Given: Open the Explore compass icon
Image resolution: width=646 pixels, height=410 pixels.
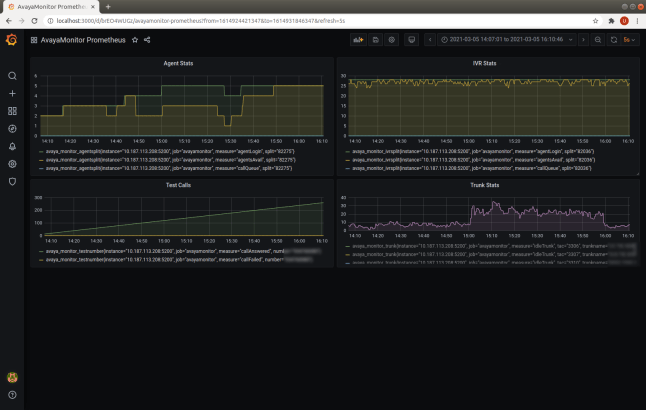Looking at the screenshot, I should (x=12, y=129).
